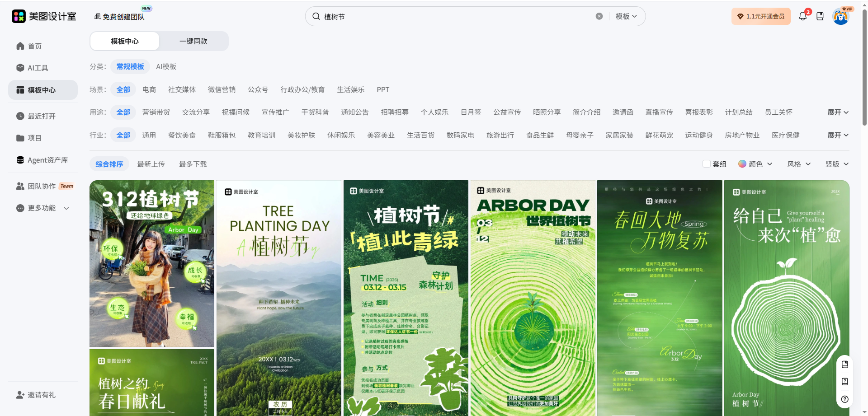The height and width of the screenshot is (416, 868).
Task: Select the 电商 scene filter
Action: coord(149,89)
